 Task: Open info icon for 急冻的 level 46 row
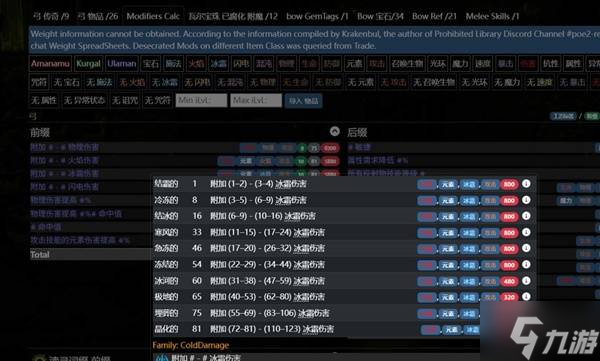(x=526, y=248)
